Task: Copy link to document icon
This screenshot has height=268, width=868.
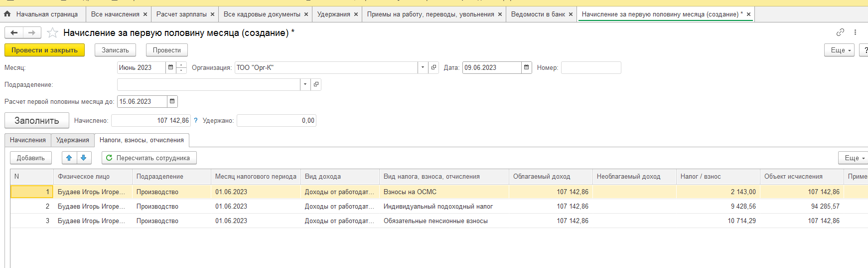Action: point(840,32)
